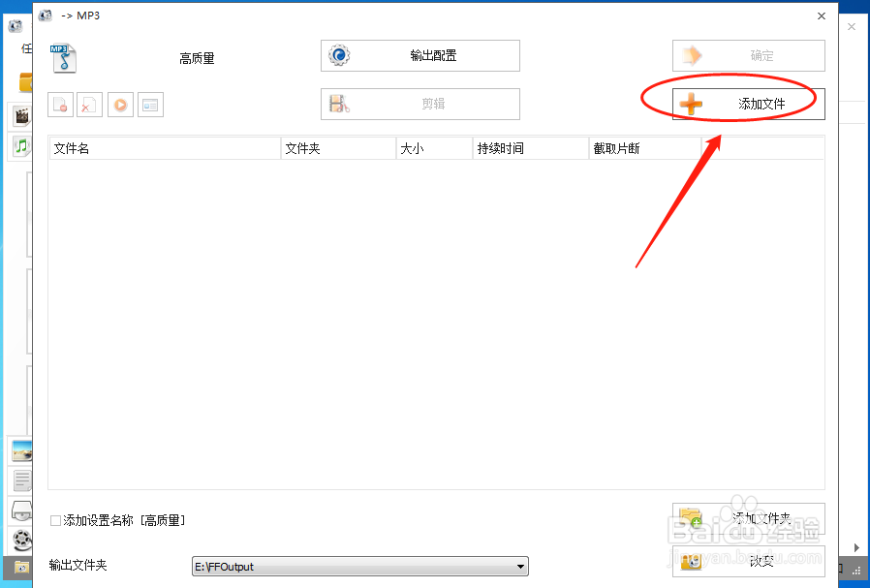Image resolution: width=870 pixels, height=588 pixels.
Task: Click the disc device icon near sidebar bottom
Action: tap(21, 511)
